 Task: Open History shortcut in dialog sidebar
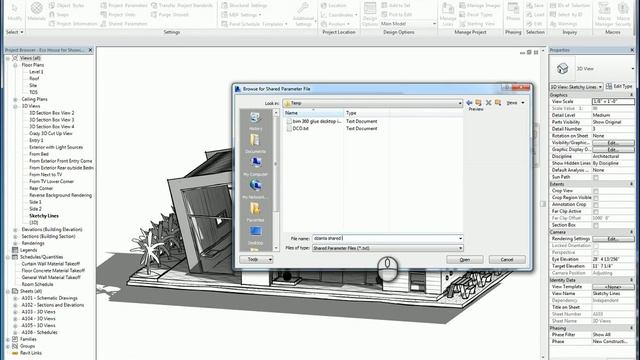(256, 121)
